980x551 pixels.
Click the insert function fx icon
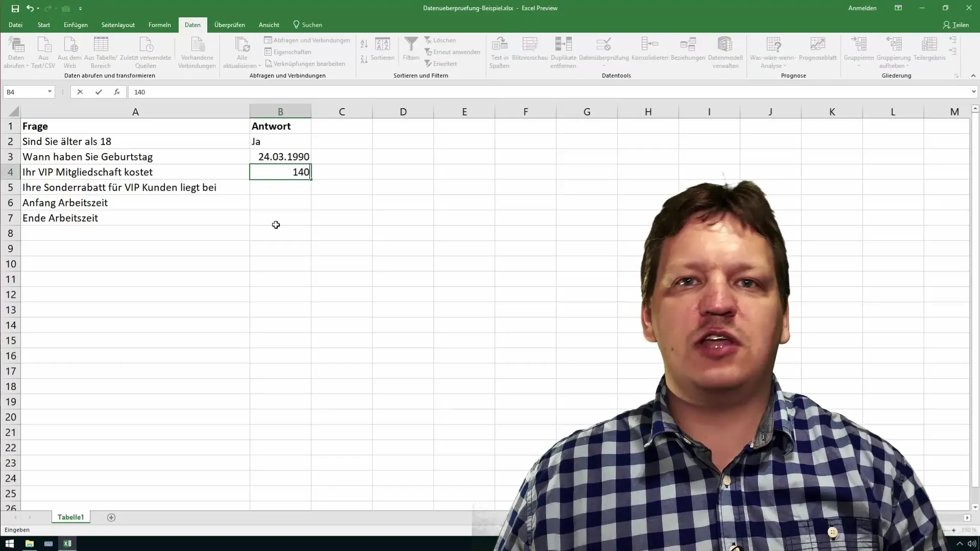117,92
